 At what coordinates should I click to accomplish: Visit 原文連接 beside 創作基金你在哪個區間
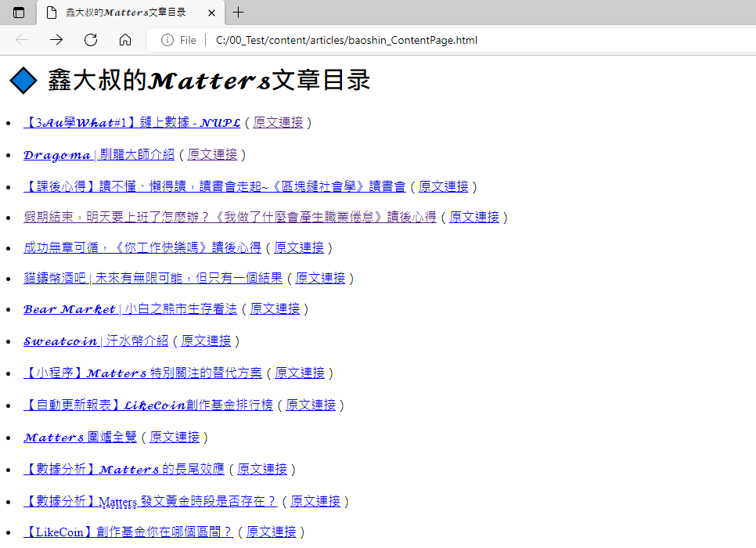pos(271,532)
